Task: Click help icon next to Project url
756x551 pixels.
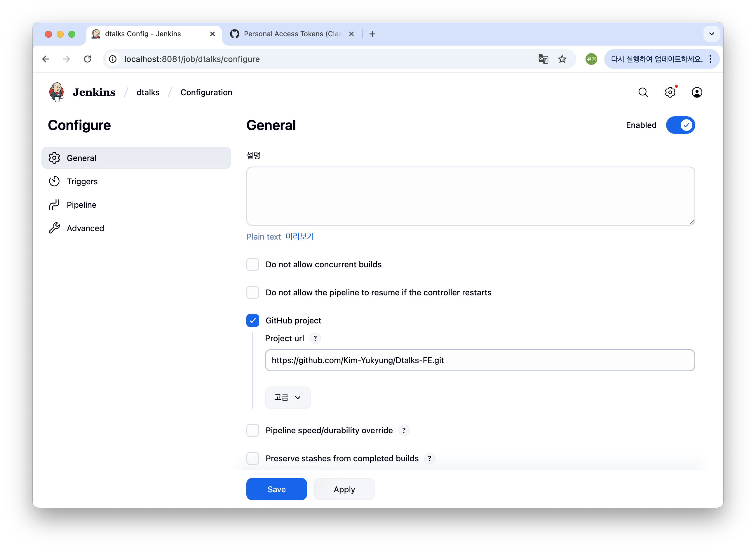Action: pyautogui.click(x=315, y=338)
